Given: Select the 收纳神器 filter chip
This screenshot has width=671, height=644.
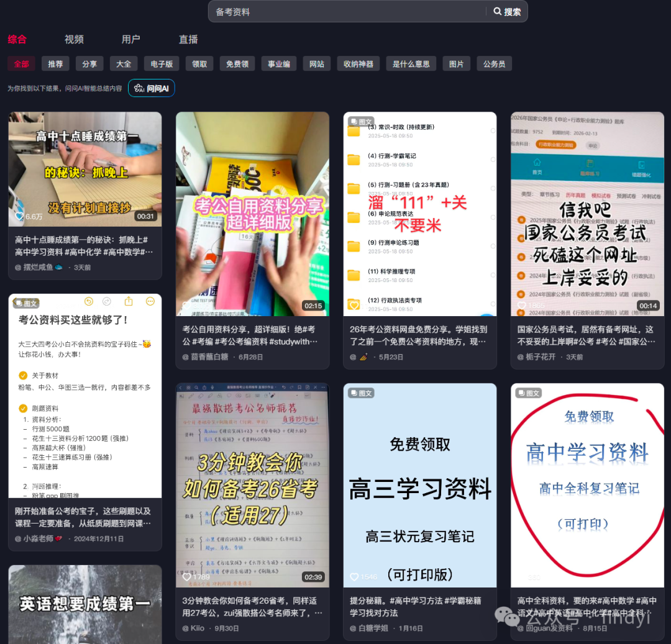Looking at the screenshot, I should coord(358,64).
